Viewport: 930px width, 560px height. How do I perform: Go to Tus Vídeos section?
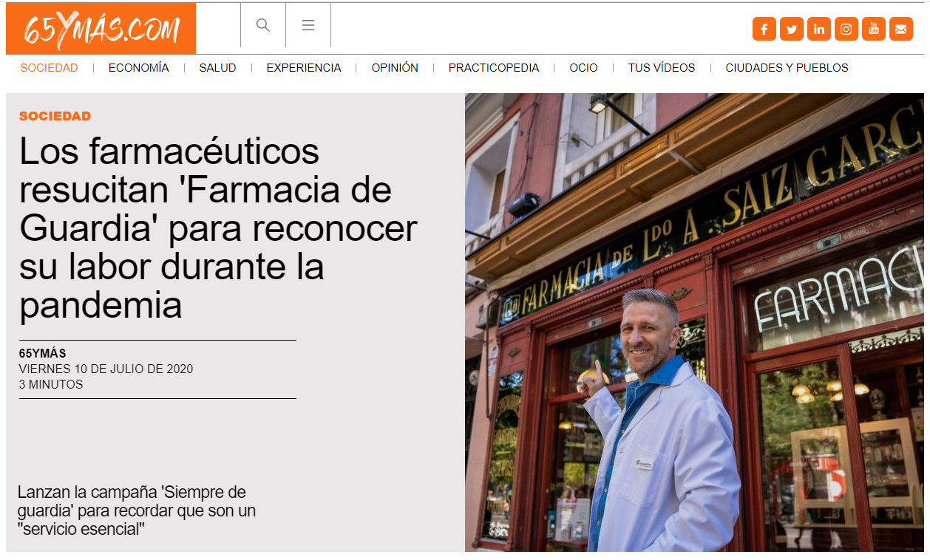(662, 68)
